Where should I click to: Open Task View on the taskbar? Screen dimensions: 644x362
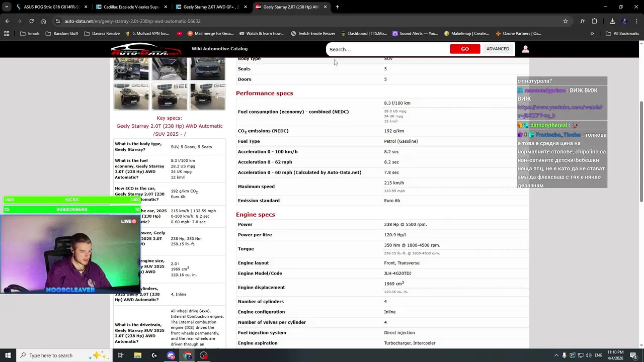coord(121,355)
